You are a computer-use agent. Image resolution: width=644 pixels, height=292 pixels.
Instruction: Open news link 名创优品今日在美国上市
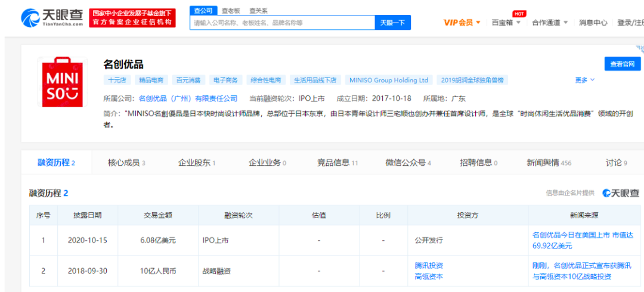click(583, 241)
